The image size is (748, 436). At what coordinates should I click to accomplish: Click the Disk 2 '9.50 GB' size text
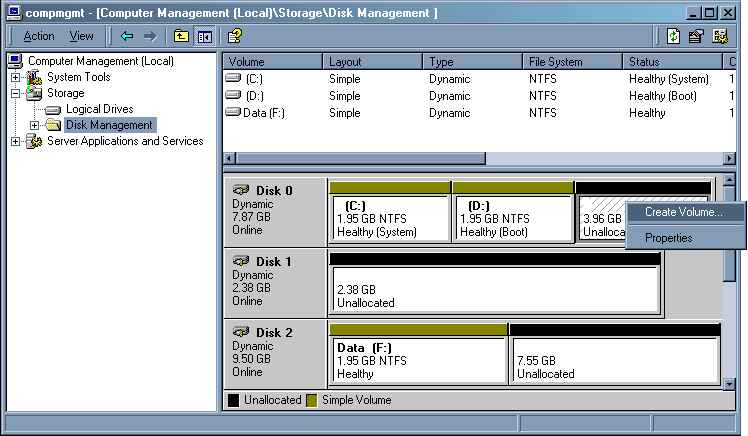[251, 359]
